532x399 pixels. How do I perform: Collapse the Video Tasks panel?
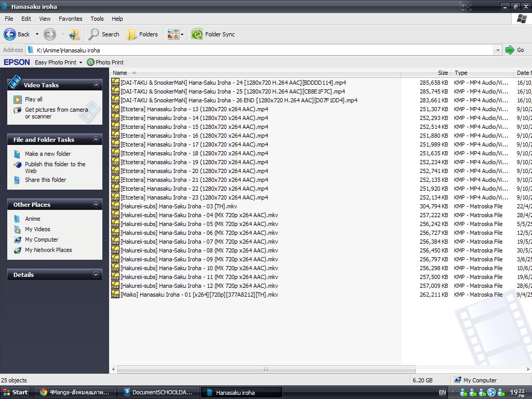[96, 85]
